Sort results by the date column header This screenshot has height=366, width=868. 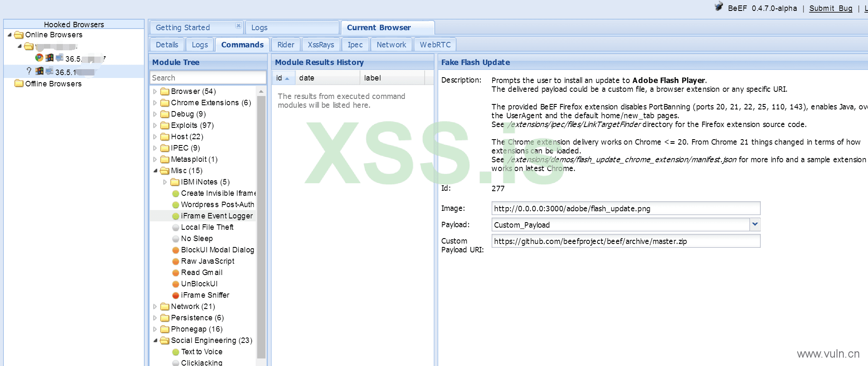tap(327, 78)
